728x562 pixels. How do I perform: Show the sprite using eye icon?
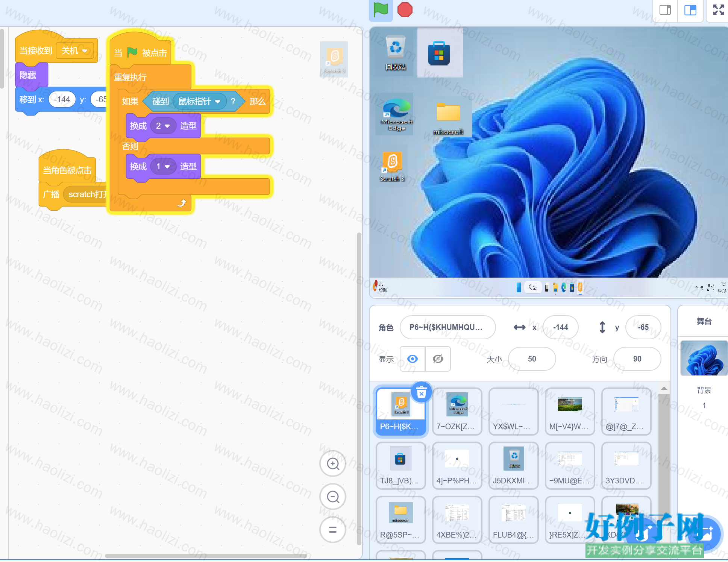(x=413, y=359)
